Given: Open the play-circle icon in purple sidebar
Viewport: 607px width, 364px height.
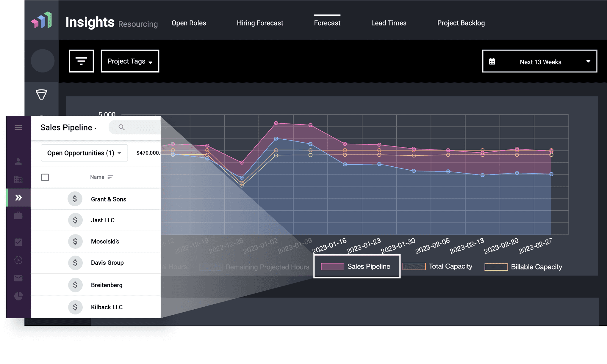Looking at the screenshot, I should (x=18, y=260).
